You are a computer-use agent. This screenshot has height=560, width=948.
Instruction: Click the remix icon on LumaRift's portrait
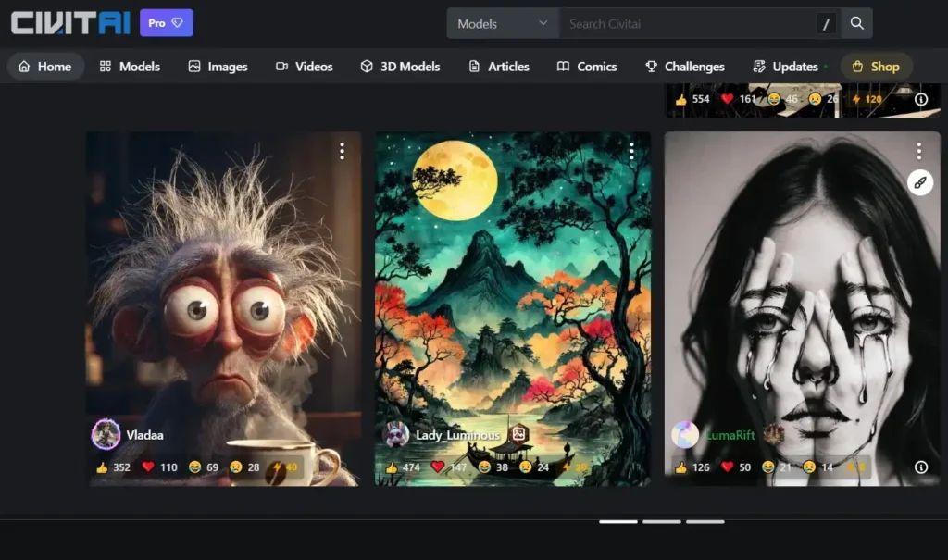click(x=919, y=182)
